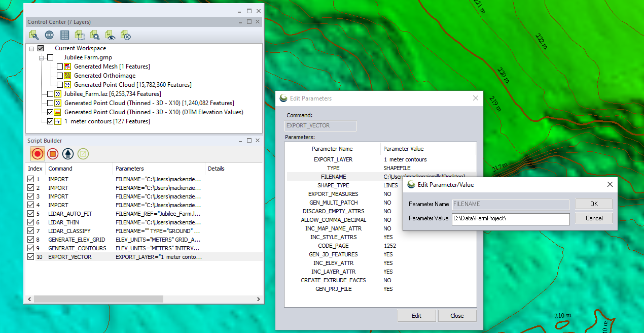Click the Parameter Value text field
Viewport: 644px width, 333px height.
point(511,218)
